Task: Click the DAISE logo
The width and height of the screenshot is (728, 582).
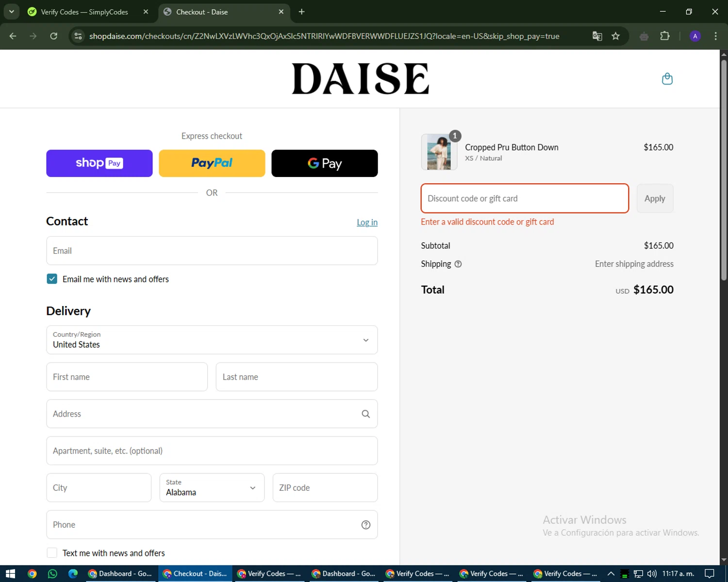Action: [360, 79]
